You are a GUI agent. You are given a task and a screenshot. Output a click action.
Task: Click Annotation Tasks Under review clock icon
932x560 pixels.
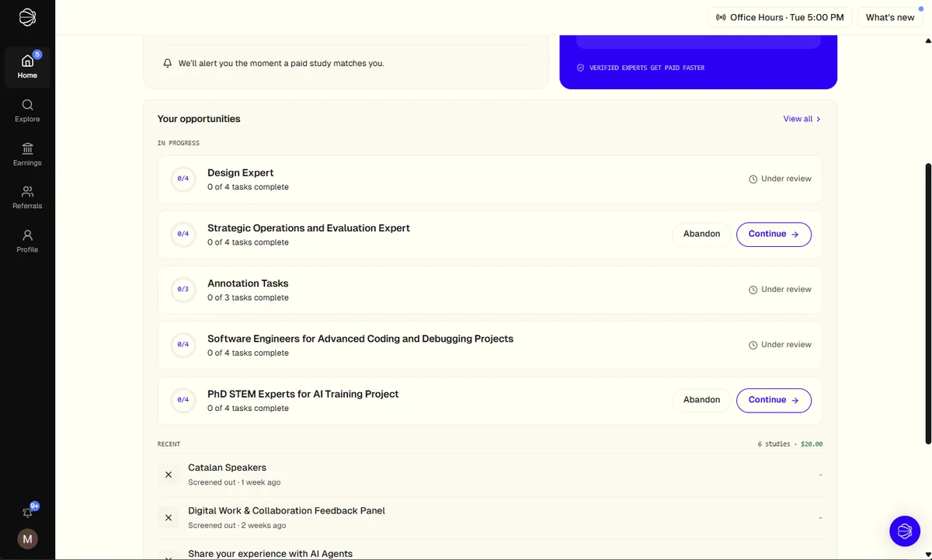(753, 290)
